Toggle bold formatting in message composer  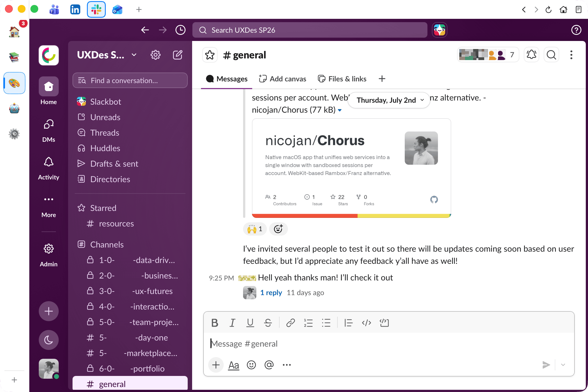pyautogui.click(x=215, y=323)
